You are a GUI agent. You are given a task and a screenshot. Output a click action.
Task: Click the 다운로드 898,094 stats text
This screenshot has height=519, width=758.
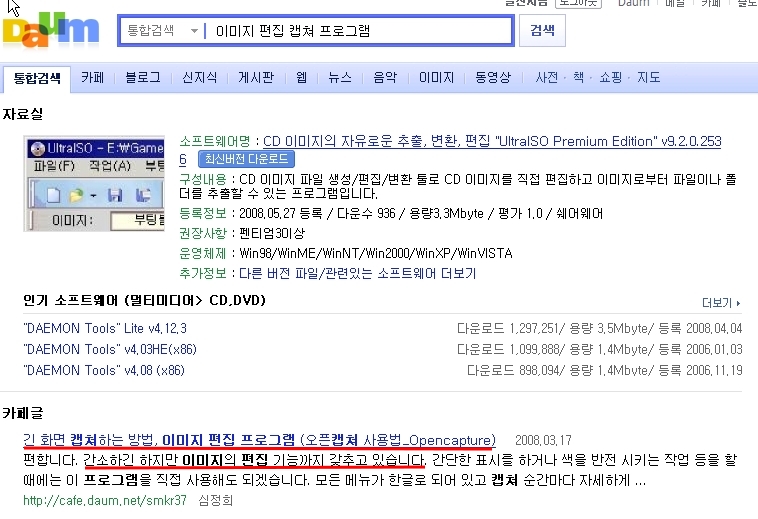[x=604, y=371]
